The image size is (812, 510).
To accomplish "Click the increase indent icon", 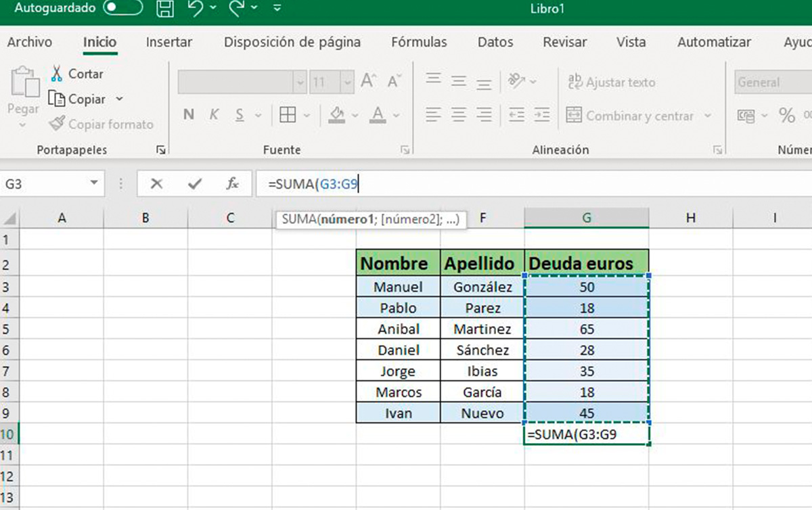I will click(541, 115).
